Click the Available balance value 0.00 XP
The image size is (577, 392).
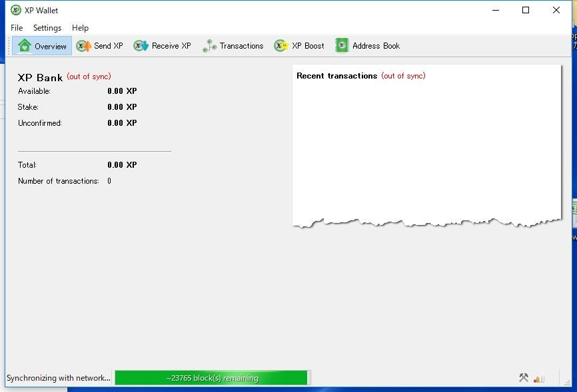tap(122, 91)
